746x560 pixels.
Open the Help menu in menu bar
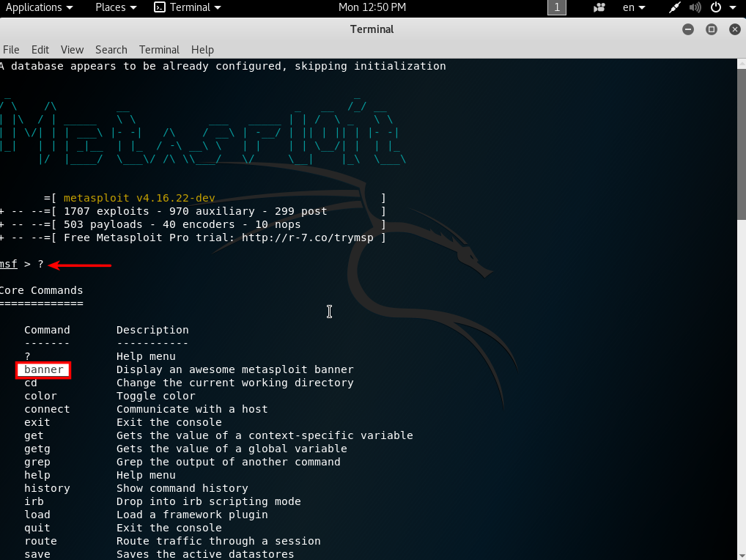(x=202, y=50)
